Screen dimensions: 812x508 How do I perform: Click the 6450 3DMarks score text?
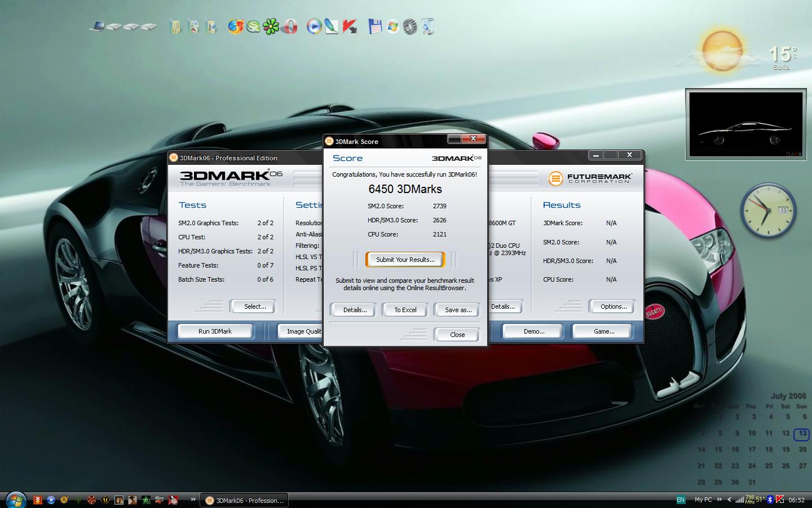point(405,189)
